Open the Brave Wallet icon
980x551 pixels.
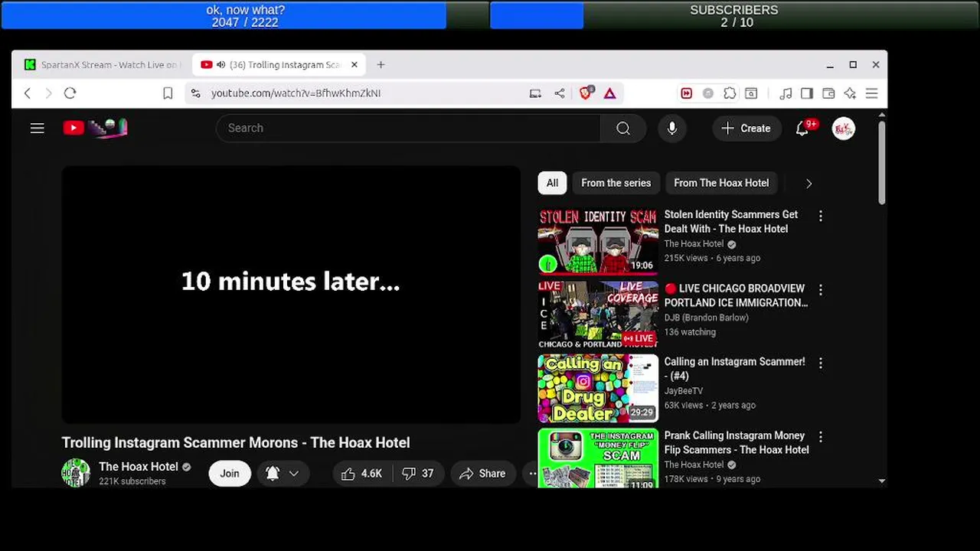coord(828,93)
